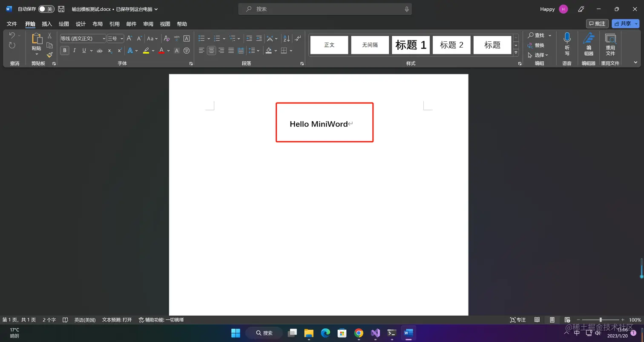
Task: Sort text with the A-Z icon
Action: coord(287,38)
